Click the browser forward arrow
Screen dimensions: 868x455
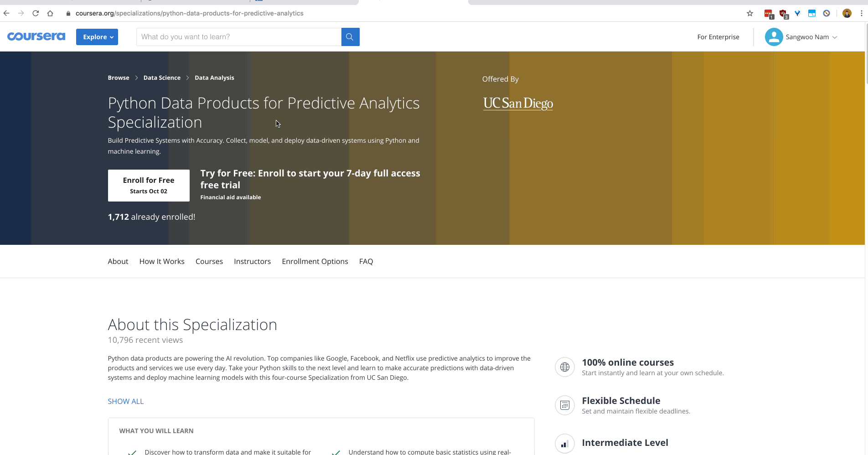[21, 13]
